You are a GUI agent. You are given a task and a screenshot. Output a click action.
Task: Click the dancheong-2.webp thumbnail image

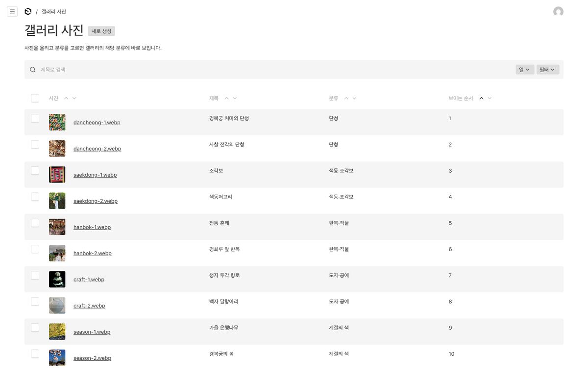(x=57, y=148)
